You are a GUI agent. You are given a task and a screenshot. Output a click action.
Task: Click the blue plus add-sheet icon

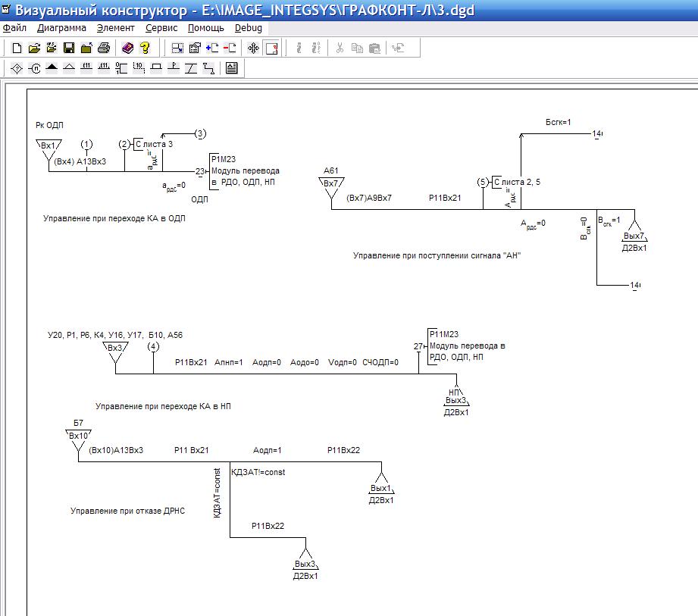212,48
